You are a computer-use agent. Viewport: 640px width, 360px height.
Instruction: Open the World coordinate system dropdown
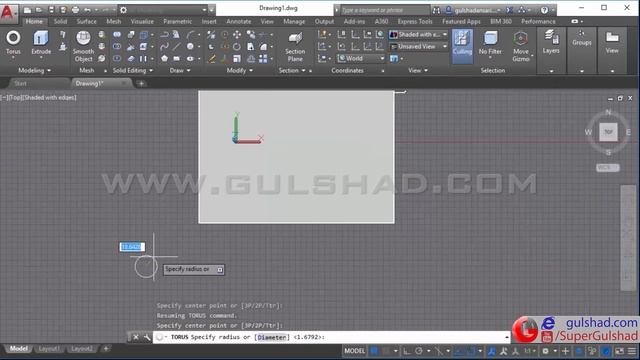(361, 58)
